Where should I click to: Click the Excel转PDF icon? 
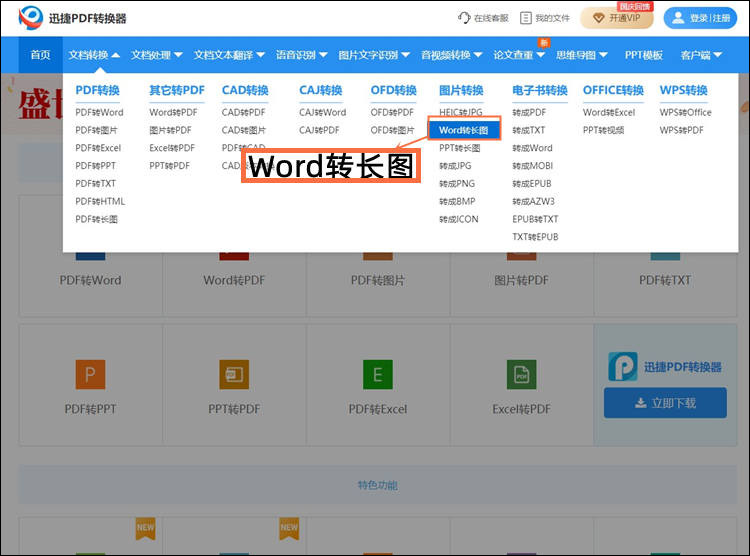point(521,374)
